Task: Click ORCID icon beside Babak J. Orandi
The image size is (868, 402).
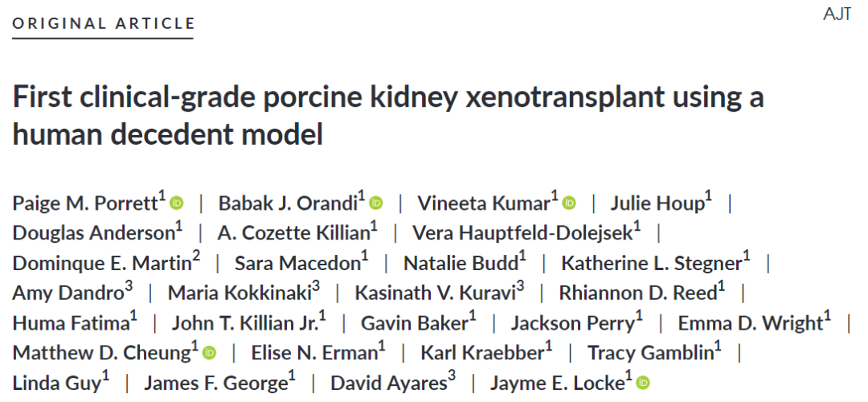Action: pos(376,203)
